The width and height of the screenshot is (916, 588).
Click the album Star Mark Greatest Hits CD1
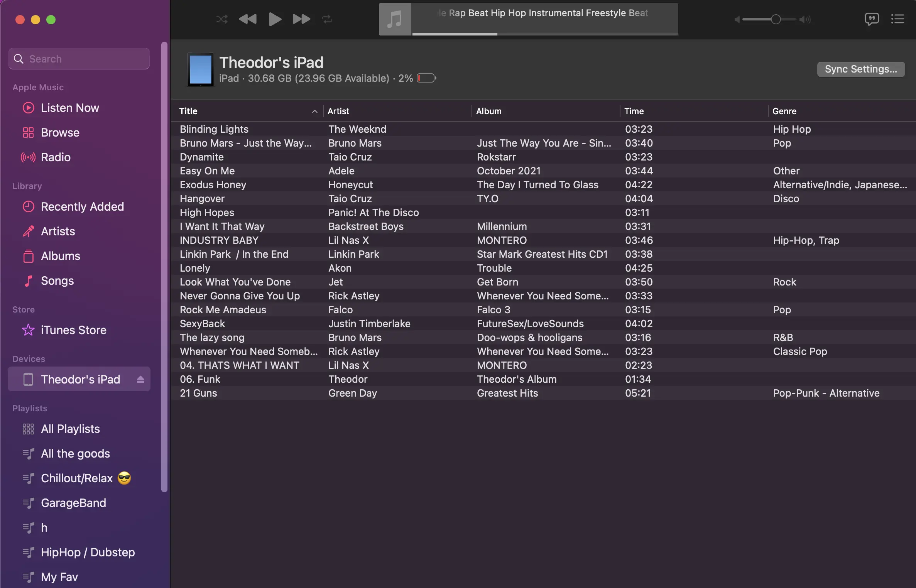(x=542, y=254)
